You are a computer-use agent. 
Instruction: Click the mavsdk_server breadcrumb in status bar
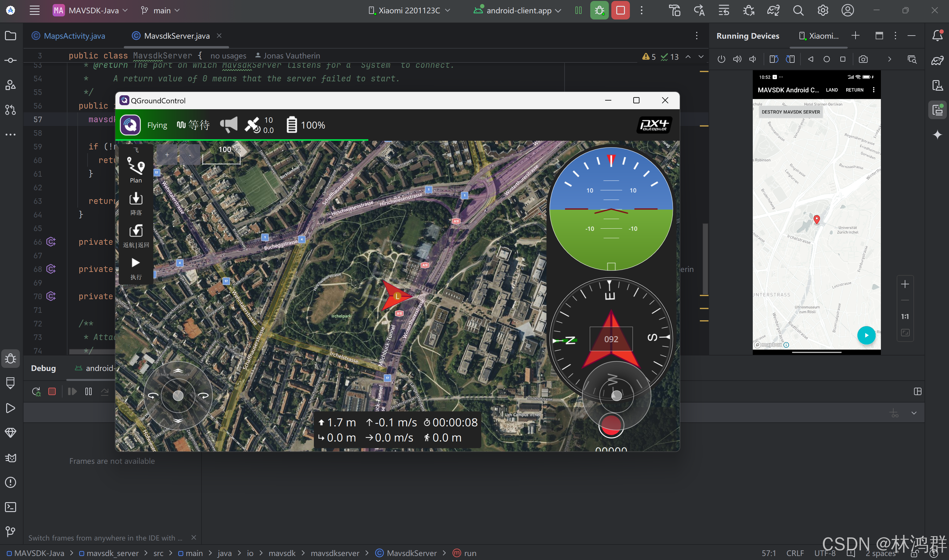coord(109,553)
